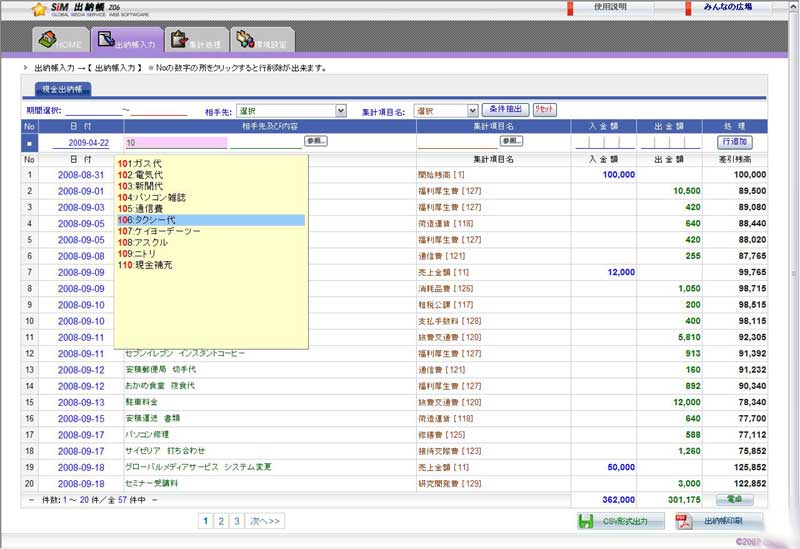Click the CSV形式出力 export icon
Screen dimensions: 800x549
coord(587,521)
